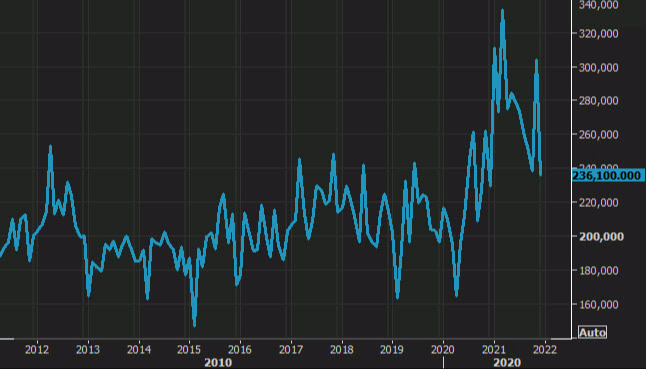The height and width of the screenshot is (369, 646).
Task: Click the 2014 x-axis year label
Action: 139,350
